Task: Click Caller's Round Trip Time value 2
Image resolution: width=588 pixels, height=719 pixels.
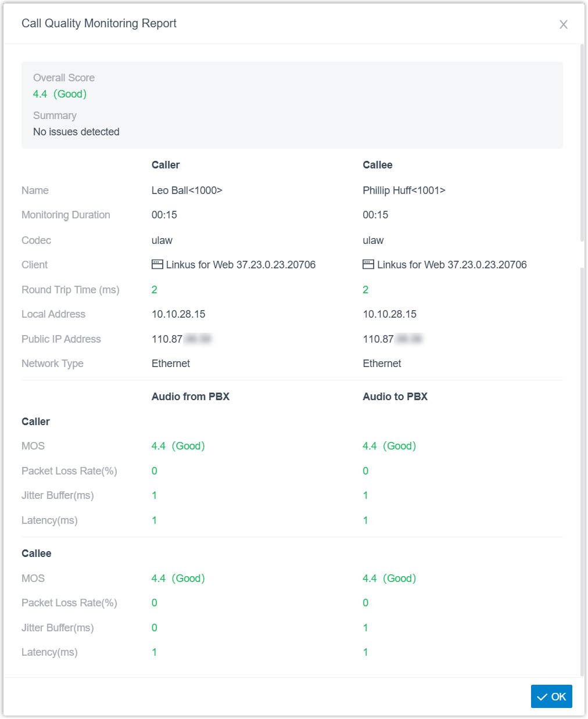Action: (x=155, y=290)
